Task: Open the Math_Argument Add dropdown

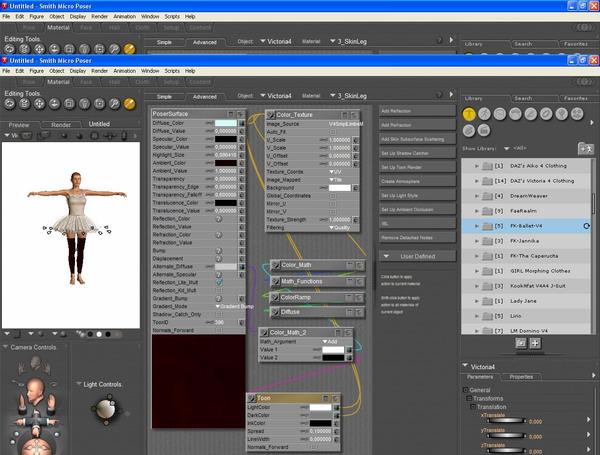Action: (329, 341)
